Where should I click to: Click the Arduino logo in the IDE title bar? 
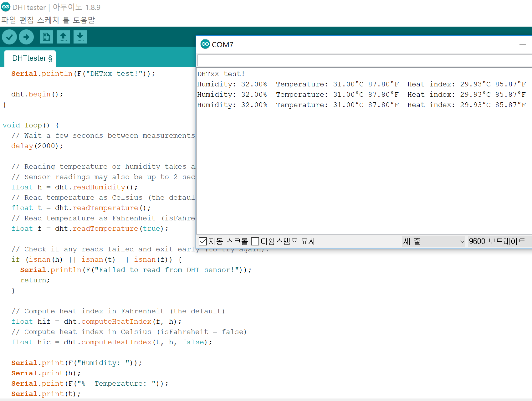click(6, 7)
